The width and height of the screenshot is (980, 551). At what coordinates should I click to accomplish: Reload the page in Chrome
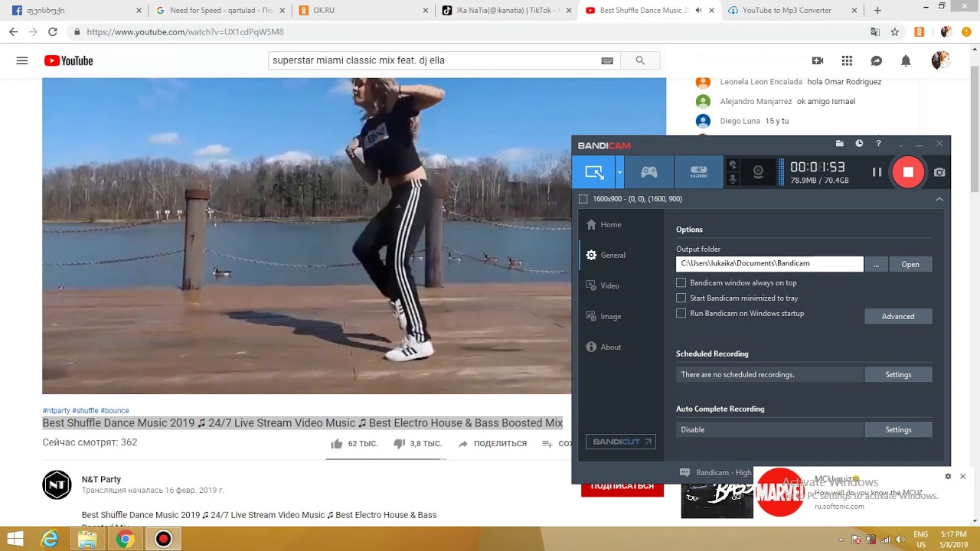pos(52,32)
